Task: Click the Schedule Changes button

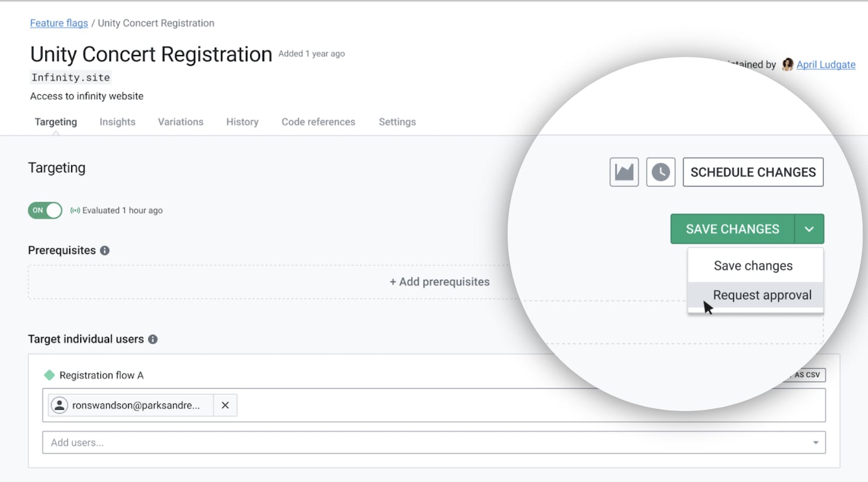Action: [x=753, y=172]
